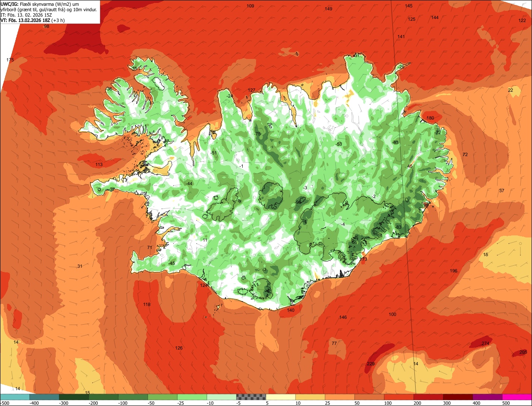532x406 pixels.
Task: Click the map value 125
Action: point(411,19)
